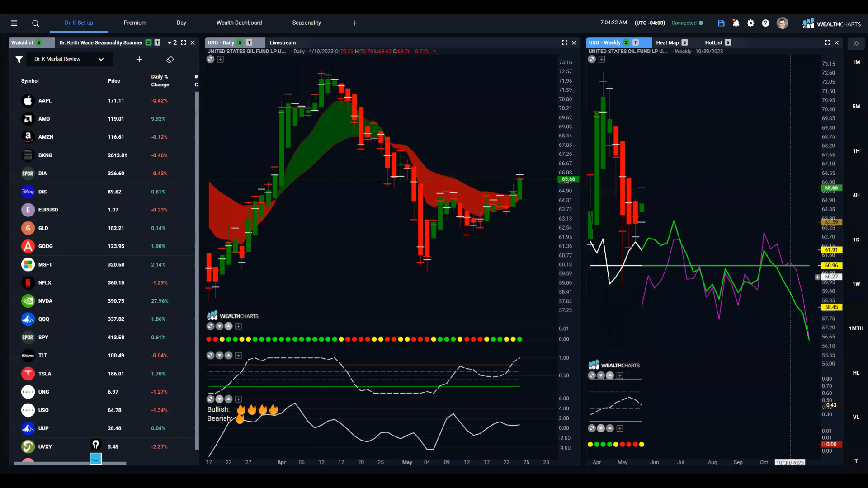
Task: Select the 1MTH timeframe button
Action: (x=856, y=328)
